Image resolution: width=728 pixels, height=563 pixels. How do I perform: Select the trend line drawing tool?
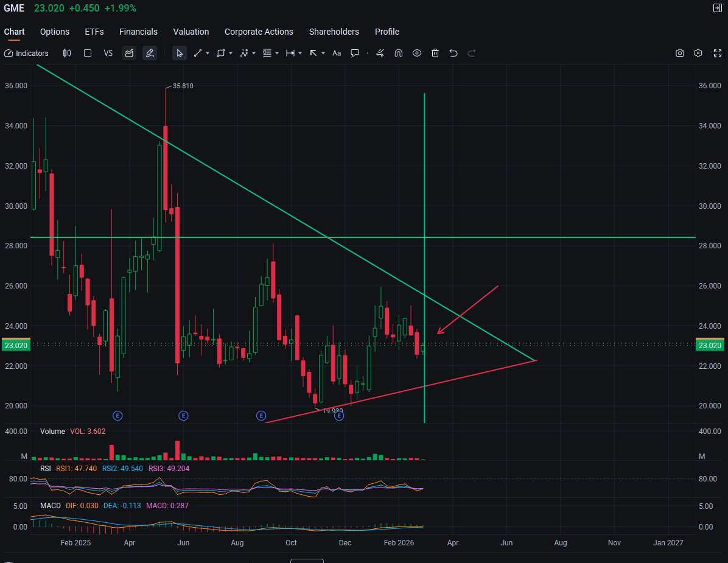198,54
